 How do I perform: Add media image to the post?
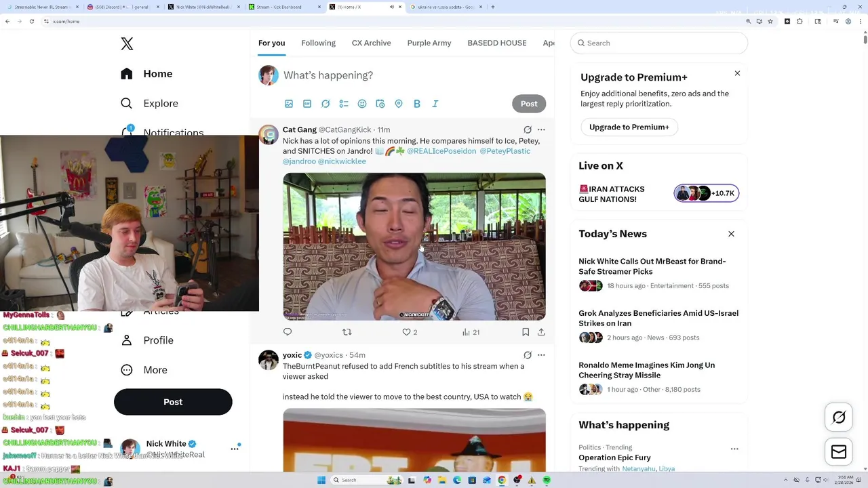[289, 104]
